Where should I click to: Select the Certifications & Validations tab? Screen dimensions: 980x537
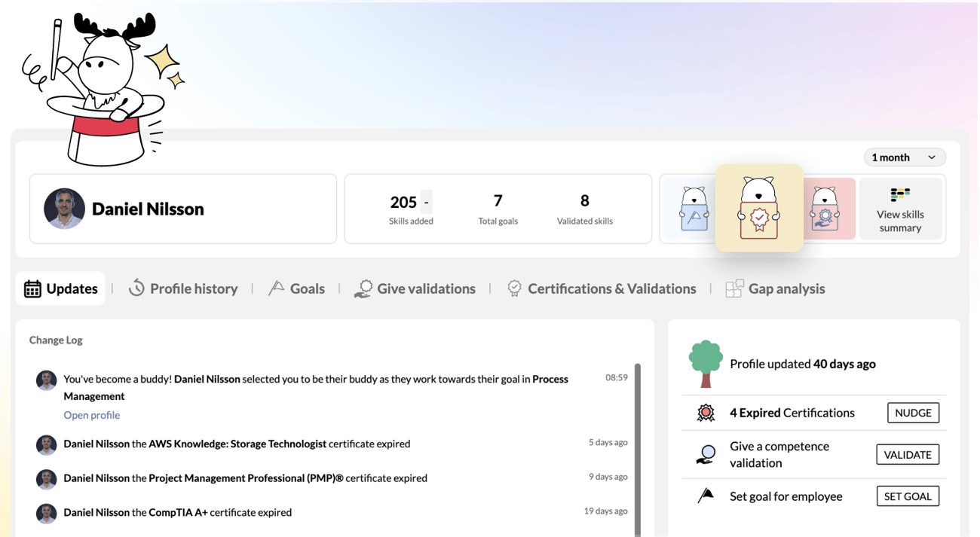[602, 288]
